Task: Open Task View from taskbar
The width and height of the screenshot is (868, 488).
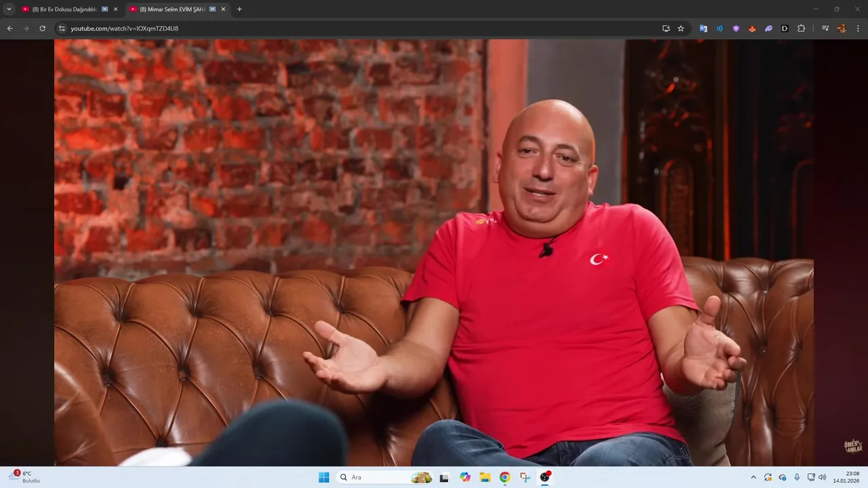Action: click(444, 477)
